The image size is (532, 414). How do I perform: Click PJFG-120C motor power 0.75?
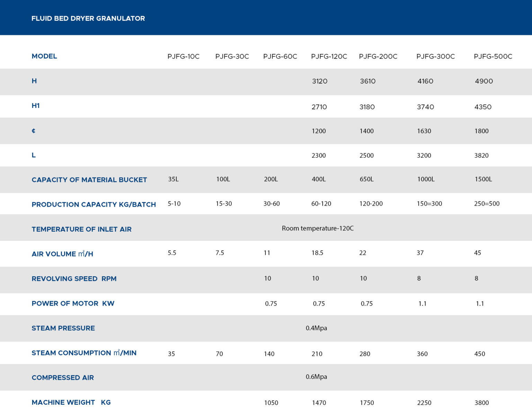319,304
